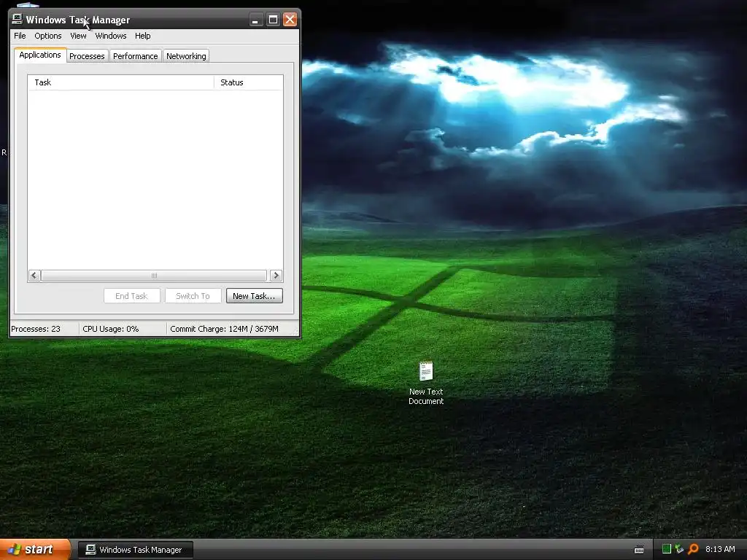
Task: Open the Options menu
Action: click(47, 36)
